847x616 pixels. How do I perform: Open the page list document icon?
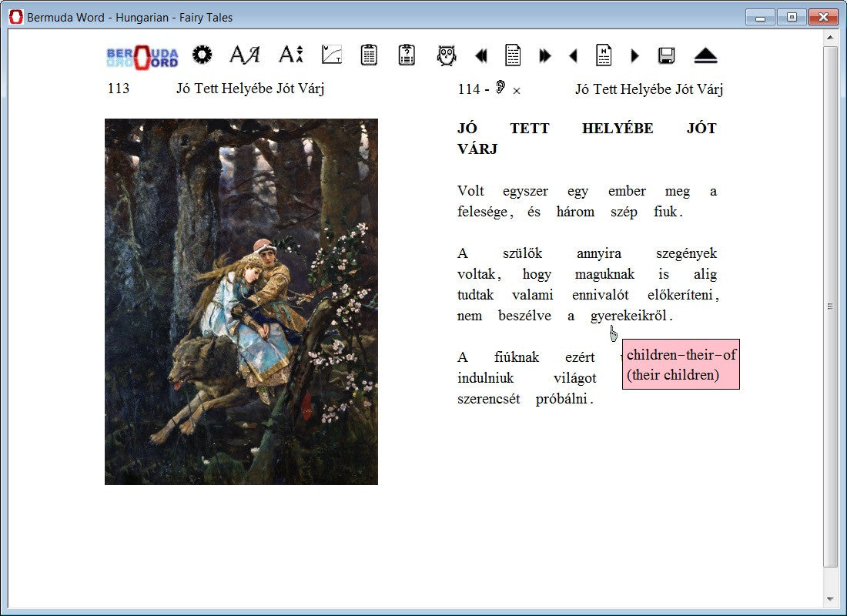pyautogui.click(x=513, y=55)
